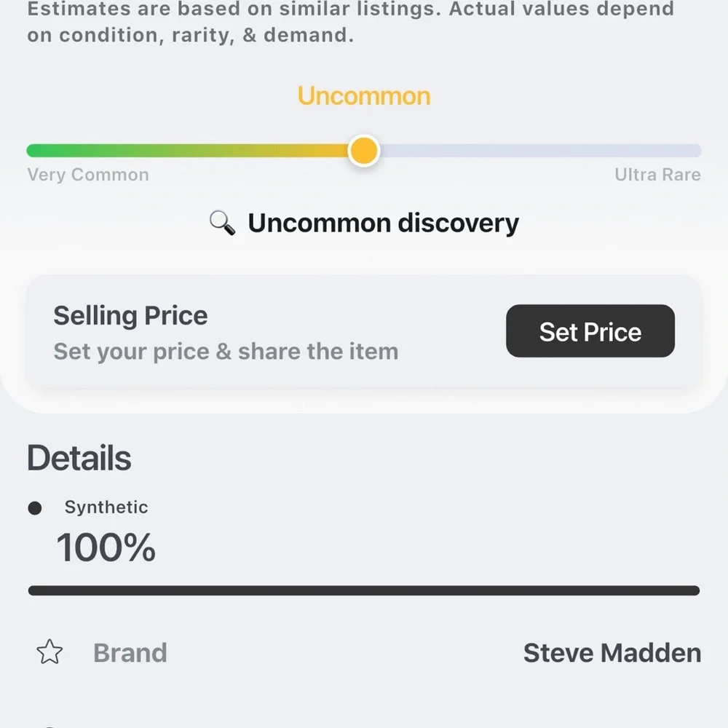The width and height of the screenshot is (728, 728).
Task: Tap the Very Common scale label
Action: [88, 175]
